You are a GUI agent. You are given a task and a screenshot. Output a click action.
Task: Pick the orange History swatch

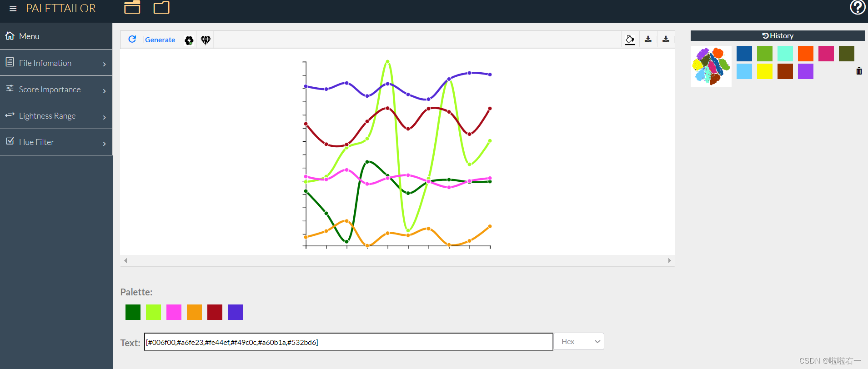[x=806, y=54]
